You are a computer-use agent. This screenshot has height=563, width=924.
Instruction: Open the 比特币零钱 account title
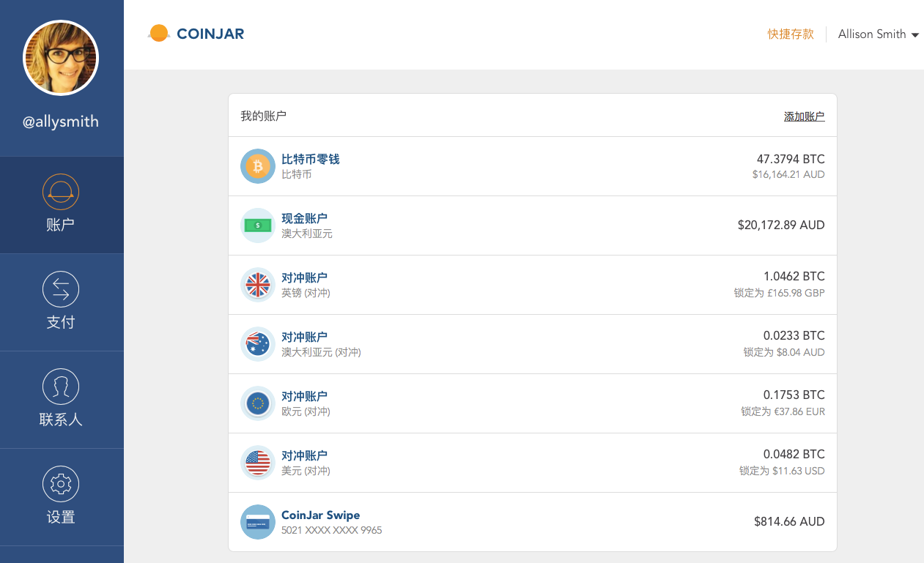pyautogui.click(x=311, y=159)
